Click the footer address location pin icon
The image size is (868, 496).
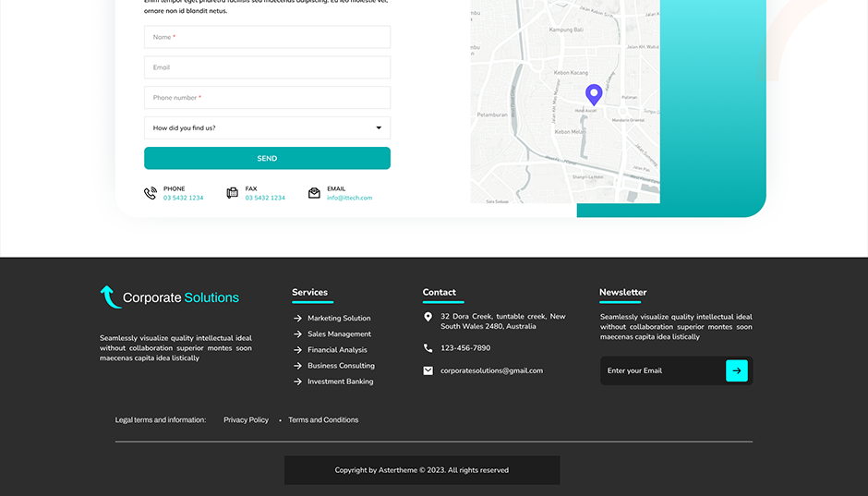click(428, 317)
